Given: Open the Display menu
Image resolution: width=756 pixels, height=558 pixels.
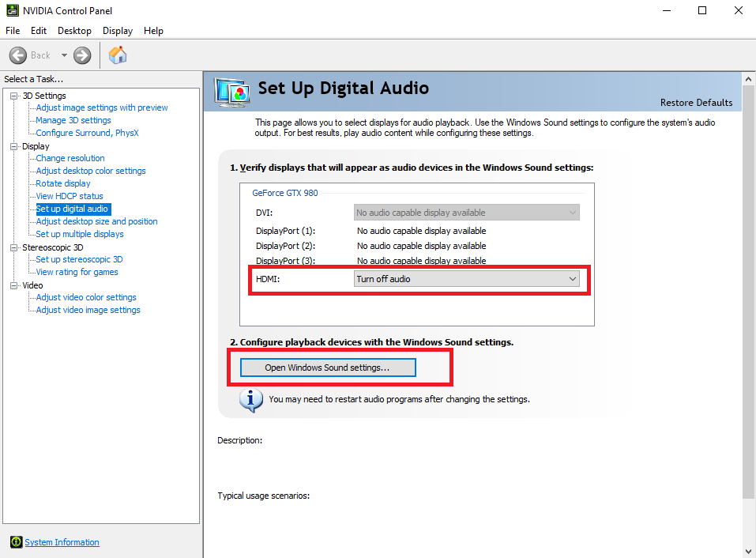Looking at the screenshot, I should click(x=118, y=30).
